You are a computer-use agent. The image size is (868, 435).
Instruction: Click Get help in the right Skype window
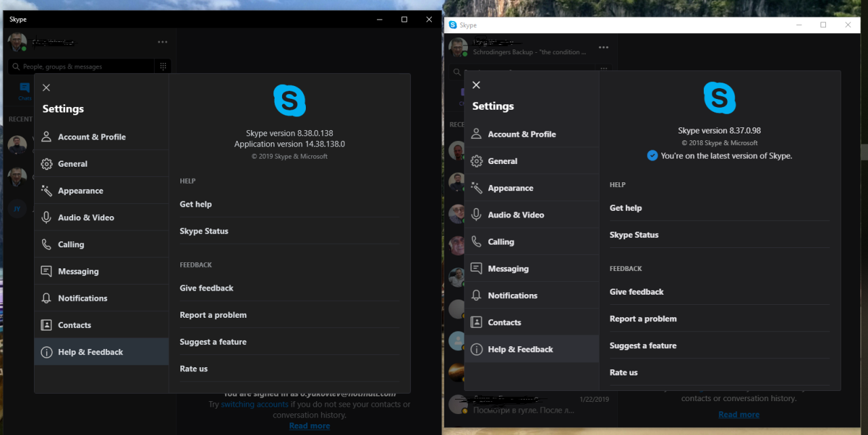[x=719, y=208]
